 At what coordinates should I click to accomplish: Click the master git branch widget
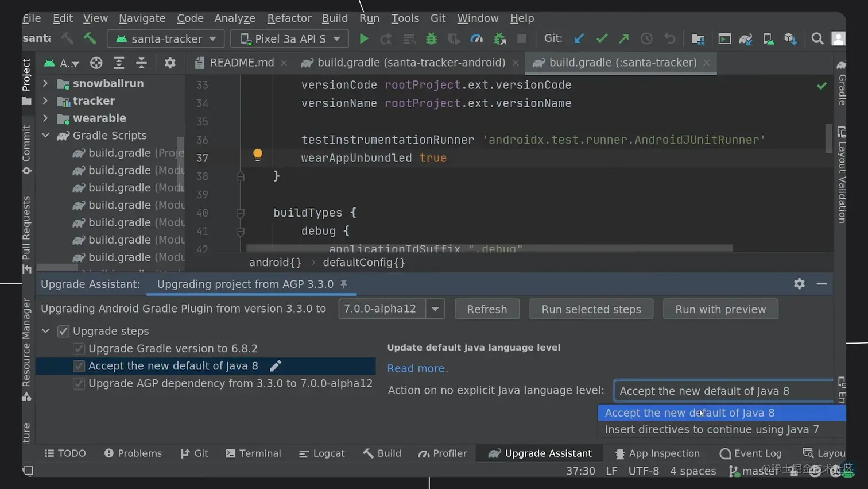tap(754, 471)
